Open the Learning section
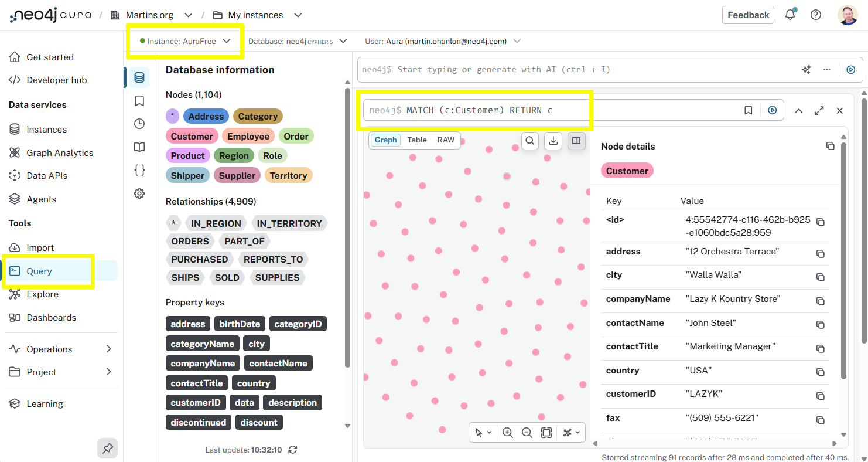The height and width of the screenshot is (462, 868). [45, 403]
